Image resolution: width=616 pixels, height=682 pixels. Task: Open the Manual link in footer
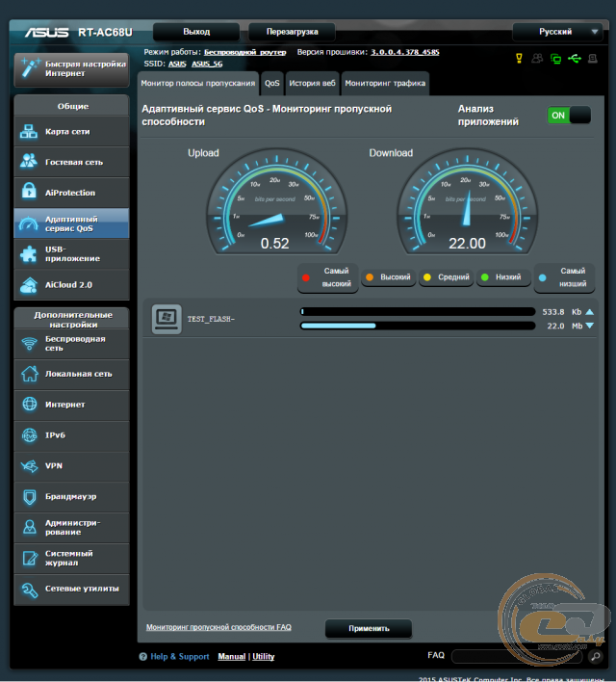[232, 657]
